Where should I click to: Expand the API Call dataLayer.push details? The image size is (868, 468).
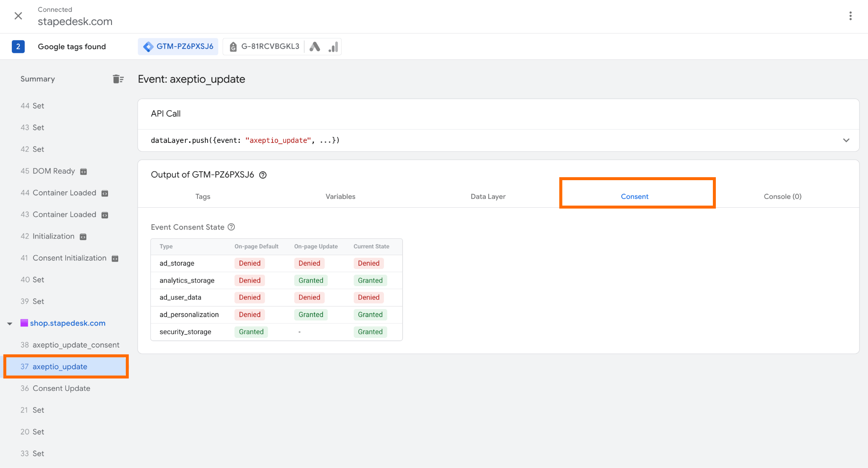[x=846, y=140]
